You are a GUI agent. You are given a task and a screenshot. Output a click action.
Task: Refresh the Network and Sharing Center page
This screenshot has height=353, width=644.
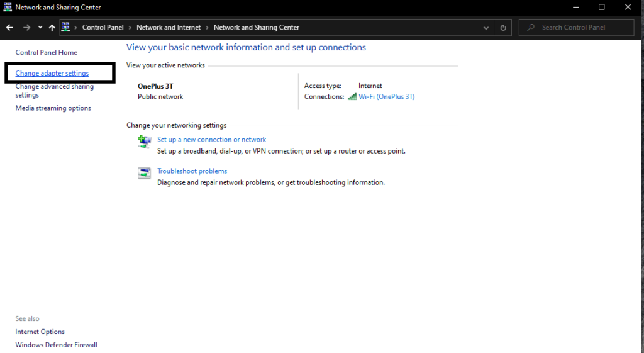click(x=503, y=28)
